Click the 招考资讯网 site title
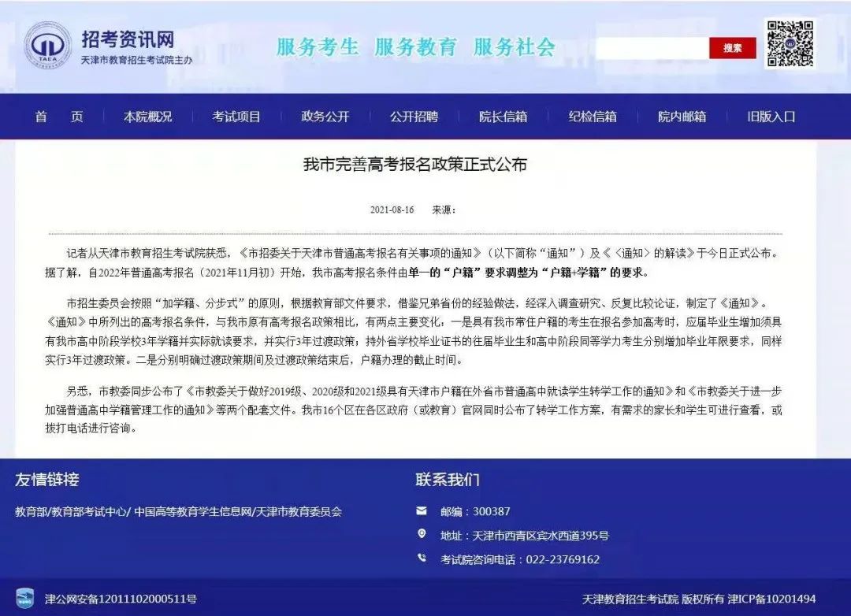This screenshot has height=616, width=851. tap(128, 39)
